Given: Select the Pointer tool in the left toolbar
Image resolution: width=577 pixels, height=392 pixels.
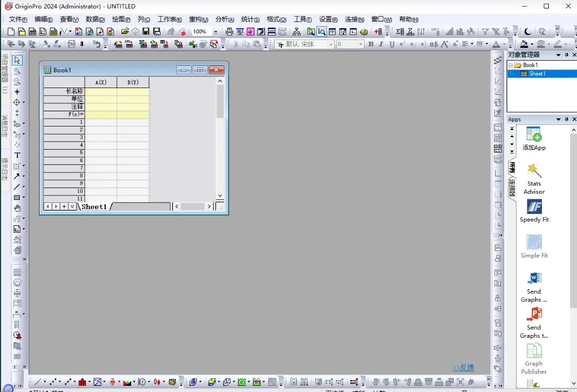Looking at the screenshot, I should (x=17, y=60).
